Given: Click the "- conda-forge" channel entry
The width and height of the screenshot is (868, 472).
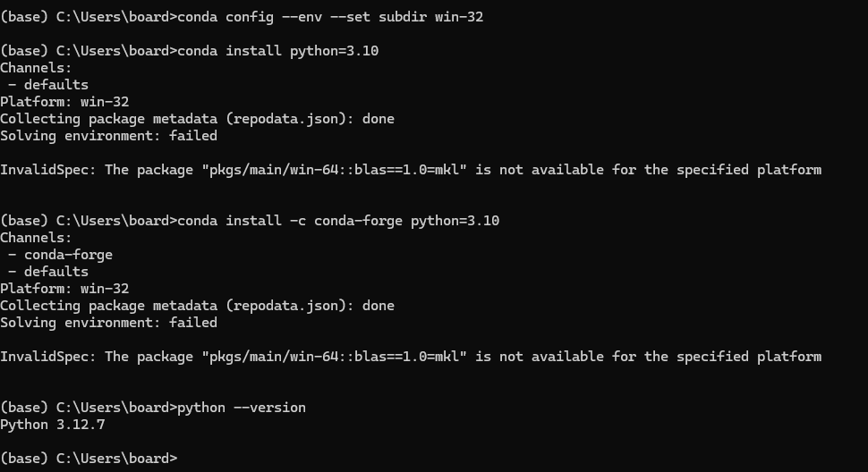Looking at the screenshot, I should tap(60, 255).
